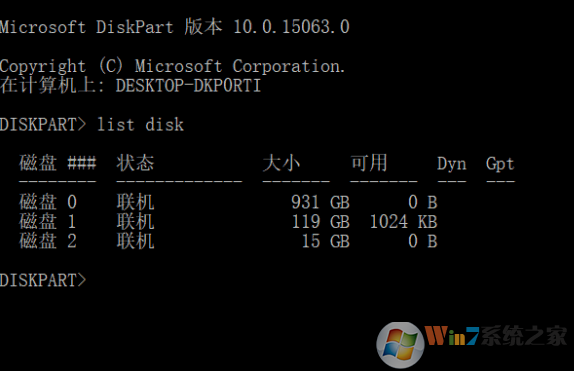Click the Dyn column header
Viewport: 574px width, 371px height.
(452, 164)
